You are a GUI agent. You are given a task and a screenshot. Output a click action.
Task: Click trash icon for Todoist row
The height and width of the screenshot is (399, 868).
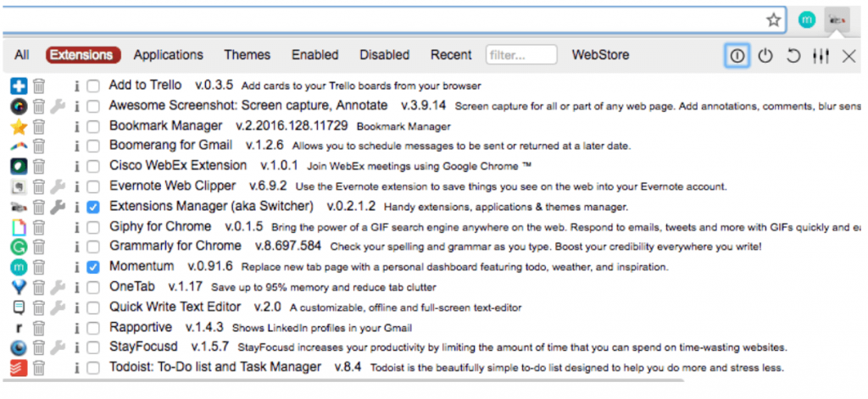coord(39,368)
